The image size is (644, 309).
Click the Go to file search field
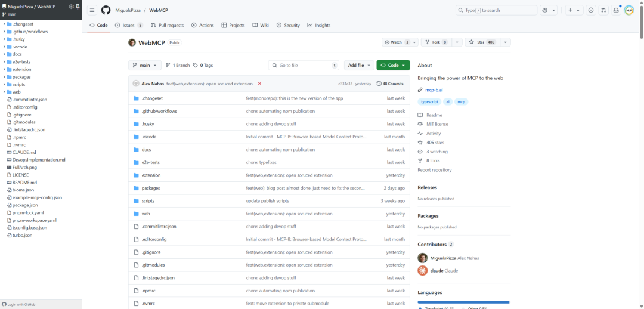pos(304,66)
